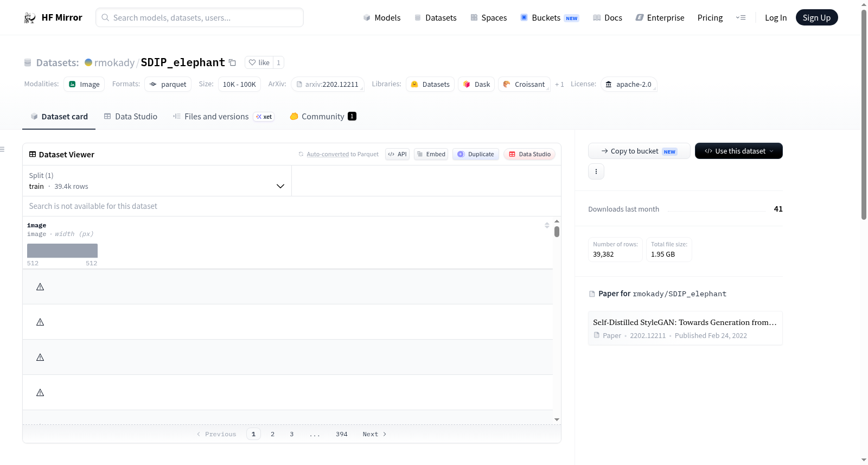The width and height of the screenshot is (868, 465).
Task: Click the like count 1
Action: pos(278,62)
